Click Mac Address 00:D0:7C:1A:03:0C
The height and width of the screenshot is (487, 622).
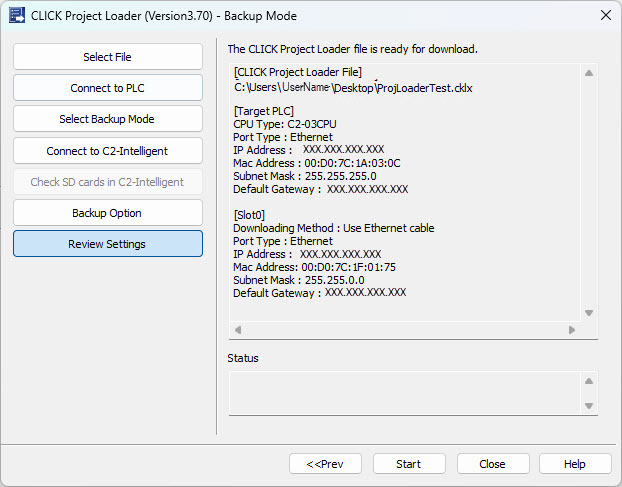pos(317,163)
